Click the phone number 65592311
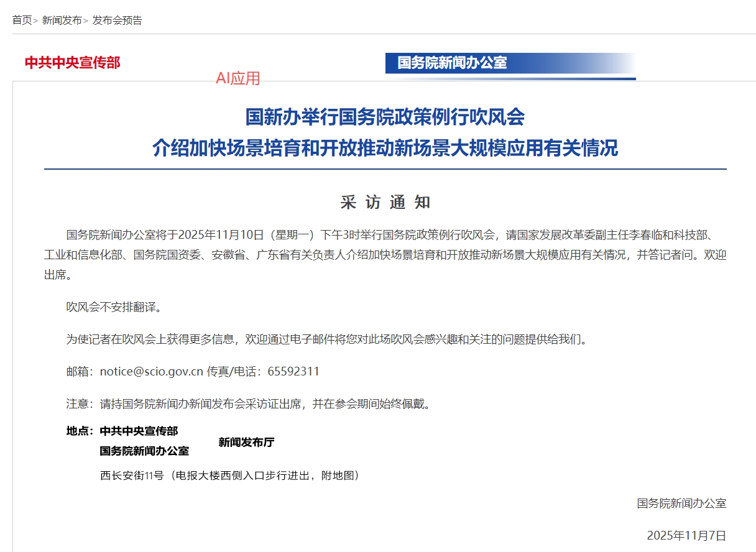Screen dimensions: 756x552 coord(293,372)
